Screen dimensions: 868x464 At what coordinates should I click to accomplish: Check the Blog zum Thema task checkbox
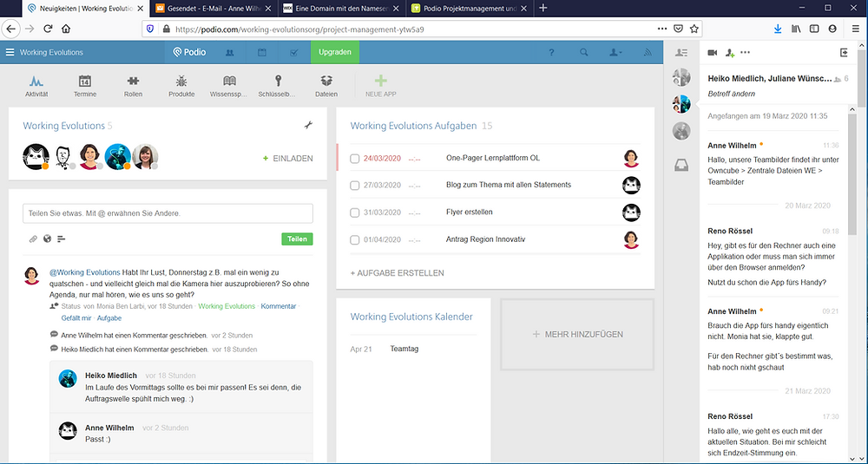pyautogui.click(x=355, y=186)
